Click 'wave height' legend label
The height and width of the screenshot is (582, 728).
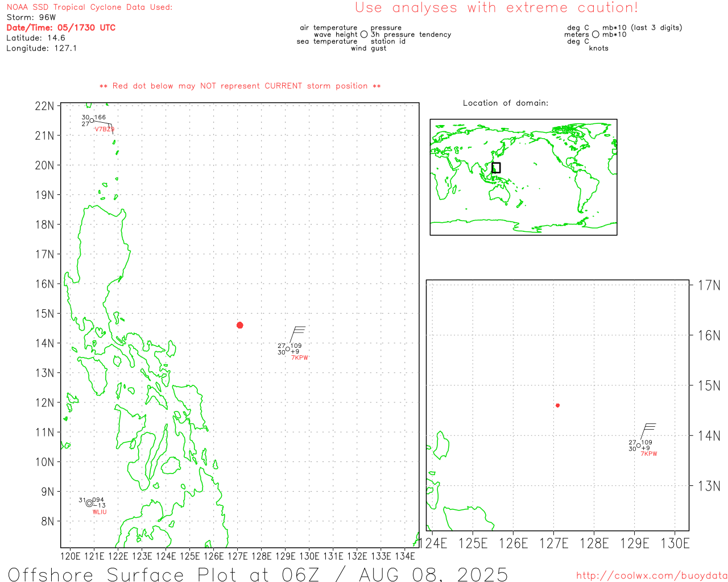(x=336, y=35)
